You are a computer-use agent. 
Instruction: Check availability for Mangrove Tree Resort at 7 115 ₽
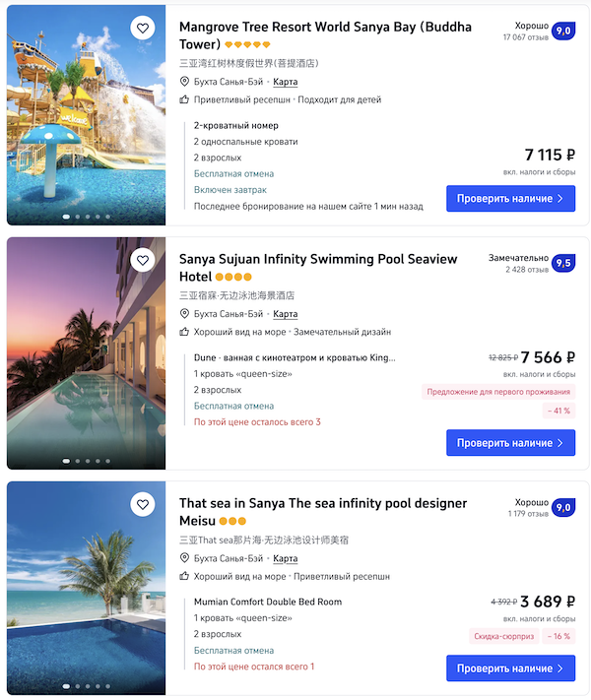[510, 199]
